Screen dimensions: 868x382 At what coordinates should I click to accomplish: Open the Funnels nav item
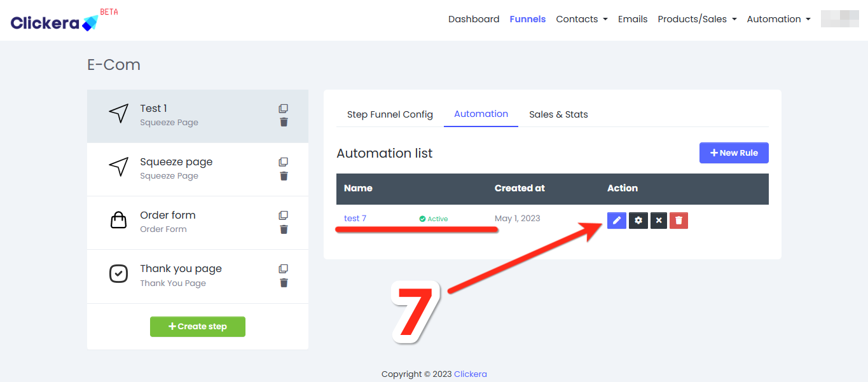[x=528, y=19]
